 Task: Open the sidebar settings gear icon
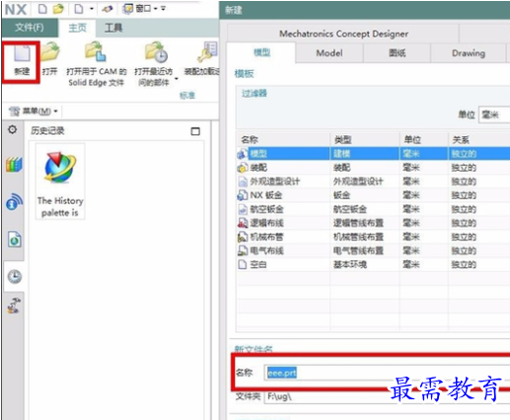pos(13,130)
